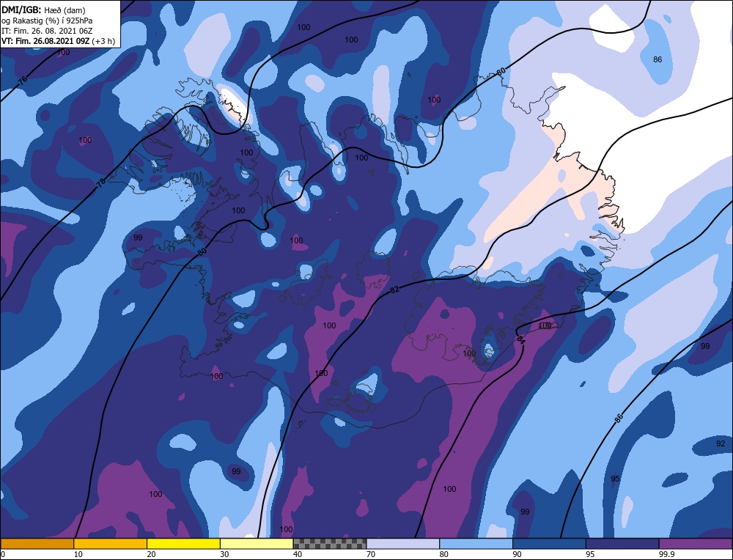Click the dark navy 95–99.9 legend swatch
Screen dimensions: 733x560
tap(622, 543)
